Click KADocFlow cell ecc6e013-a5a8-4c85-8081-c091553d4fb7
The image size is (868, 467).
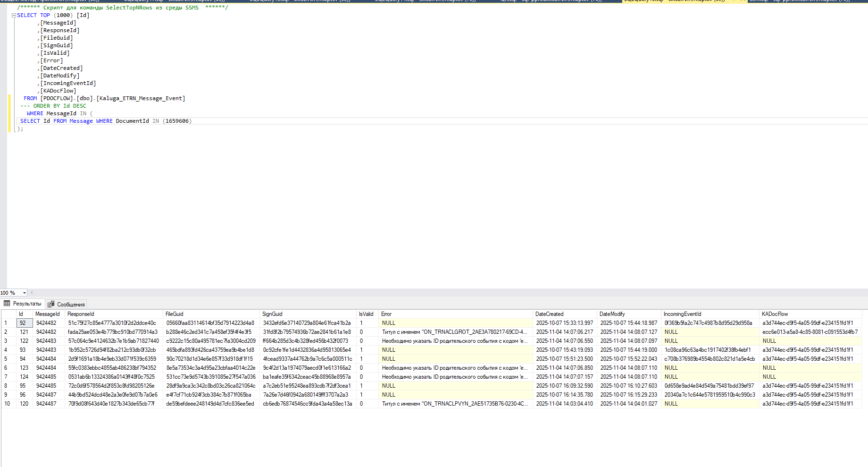pyautogui.click(x=810, y=332)
